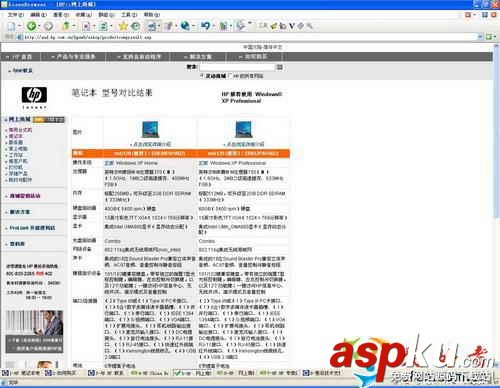The height and width of the screenshot is (388, 500).
Task: Open the dropdown arrow beside the Up arrow
Action: (74, 26)
